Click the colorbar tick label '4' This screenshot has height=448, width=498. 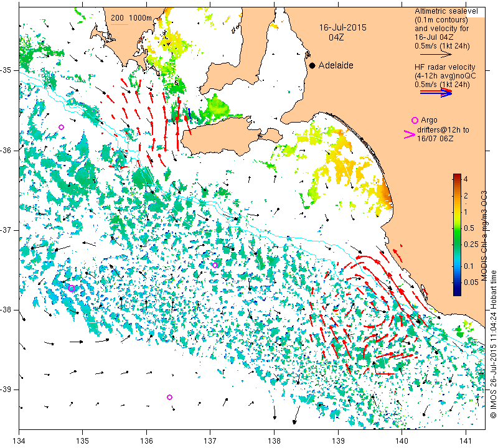[x=466, y=179]
